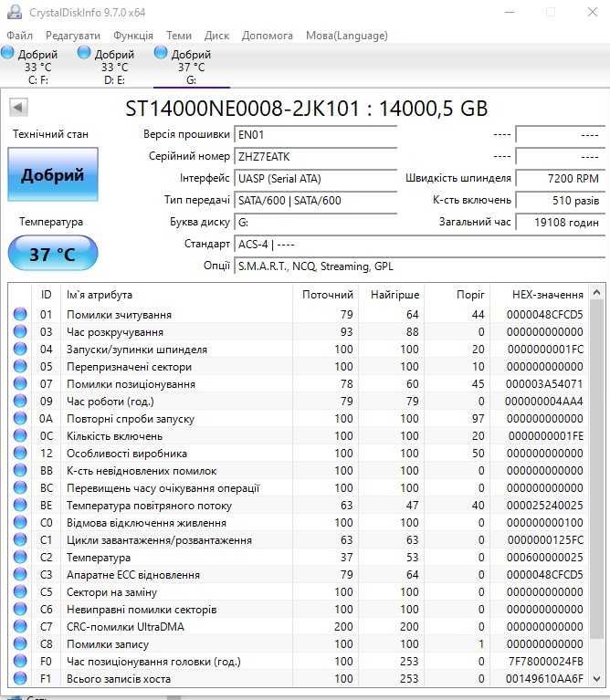Viewport: 610px width, 700px height.
Task: Click status icon for C0 Відмова відключення живлення
Action: [20, 522]
